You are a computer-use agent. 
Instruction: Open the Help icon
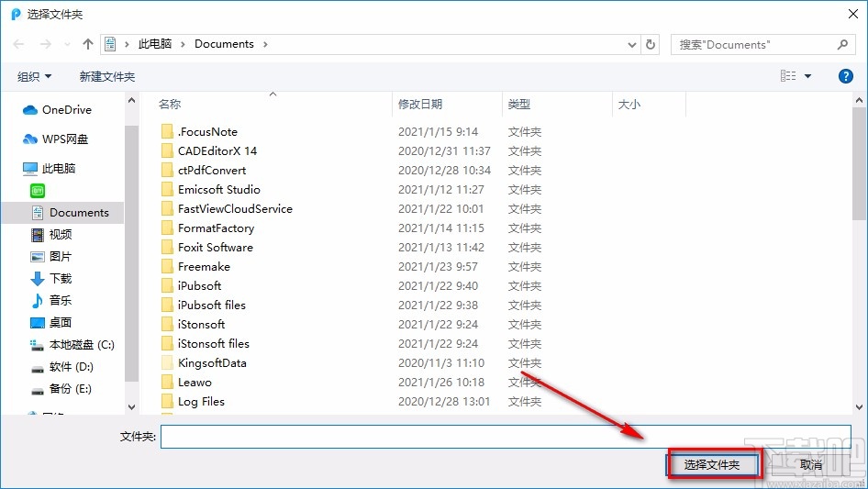[845, 76]
